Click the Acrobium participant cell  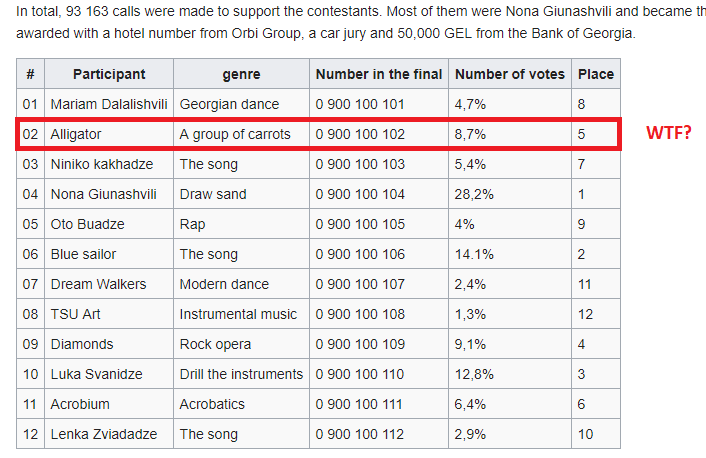[109, 404]
